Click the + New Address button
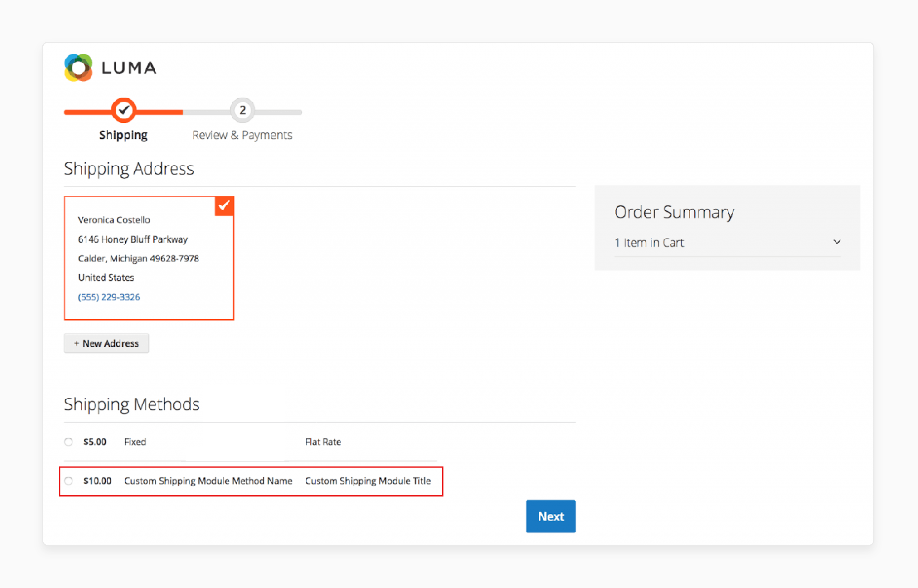The height and width of the screenshot is (588, 918). (x=107, y=343)
